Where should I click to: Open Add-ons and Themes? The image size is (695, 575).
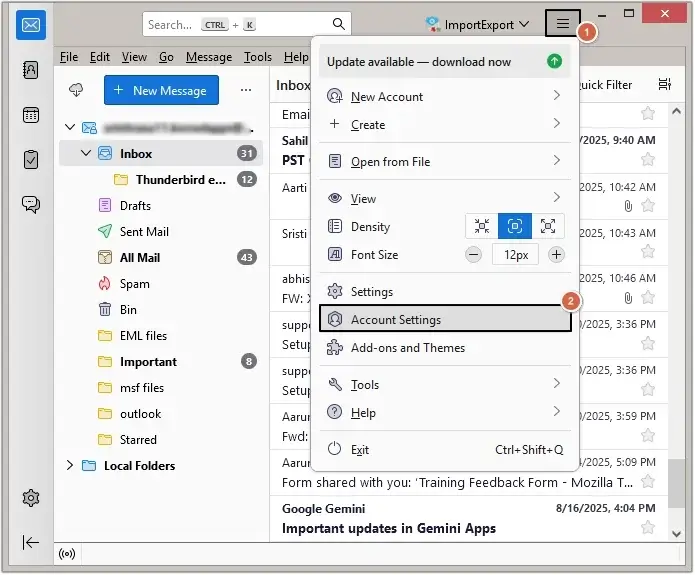point(445,348)
